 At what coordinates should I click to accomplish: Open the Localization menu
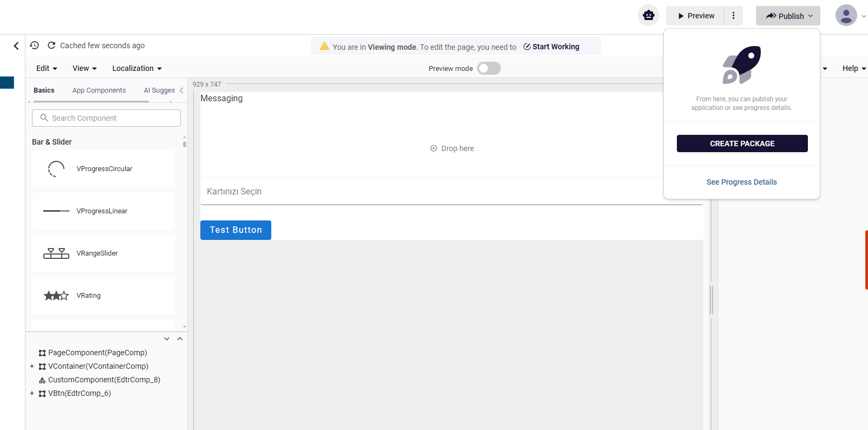pyautogui.click(x=137, y=68)
